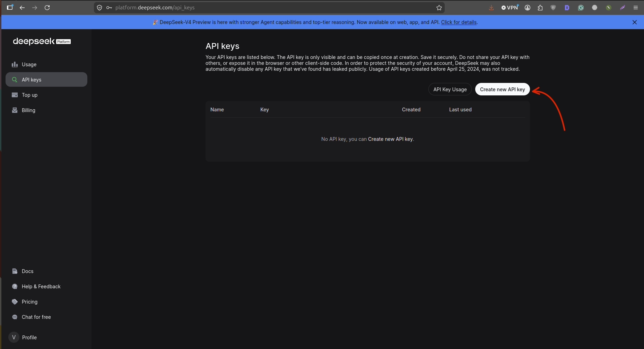Open Help & Feedback question icon
This screenshot has height=349, width=644.
(15, 287)
